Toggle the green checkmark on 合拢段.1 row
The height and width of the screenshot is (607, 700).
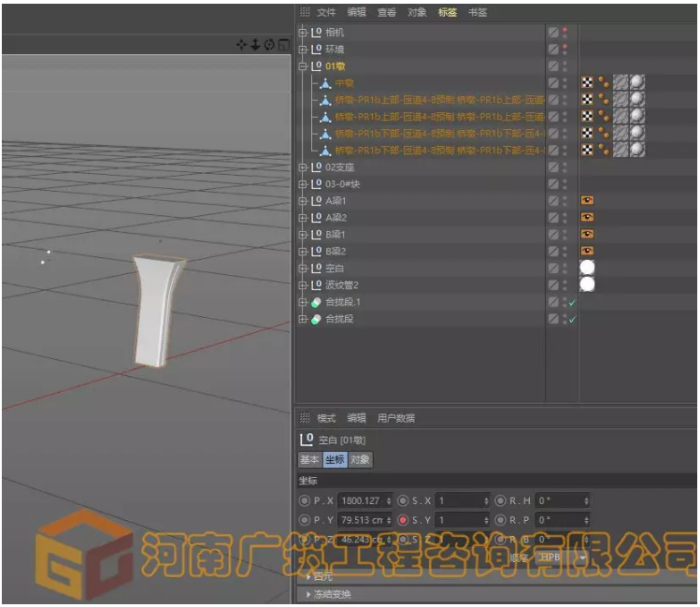tap(572, 303)
